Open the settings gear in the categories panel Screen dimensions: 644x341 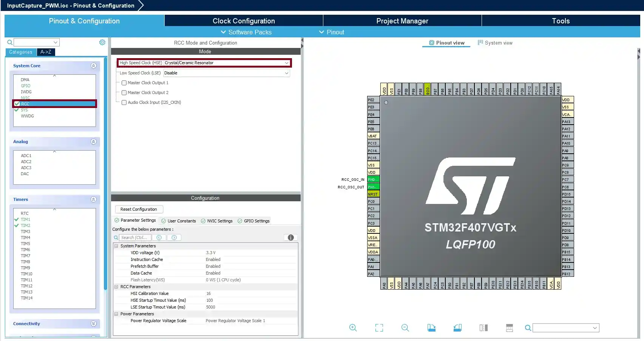(102, 42)
